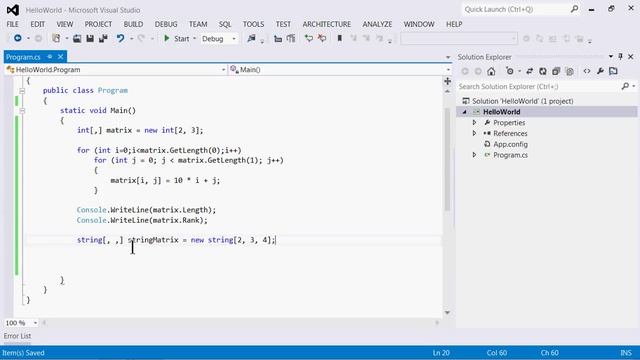Uncomment selected lines using toolbar icon
Screen dimensions: 640x360
322,39
